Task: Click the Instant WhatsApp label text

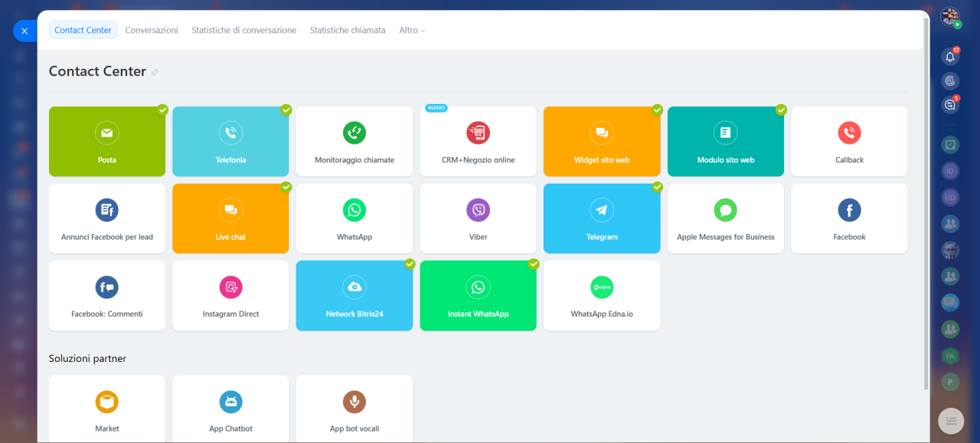Action: click(x=479, y=314)
